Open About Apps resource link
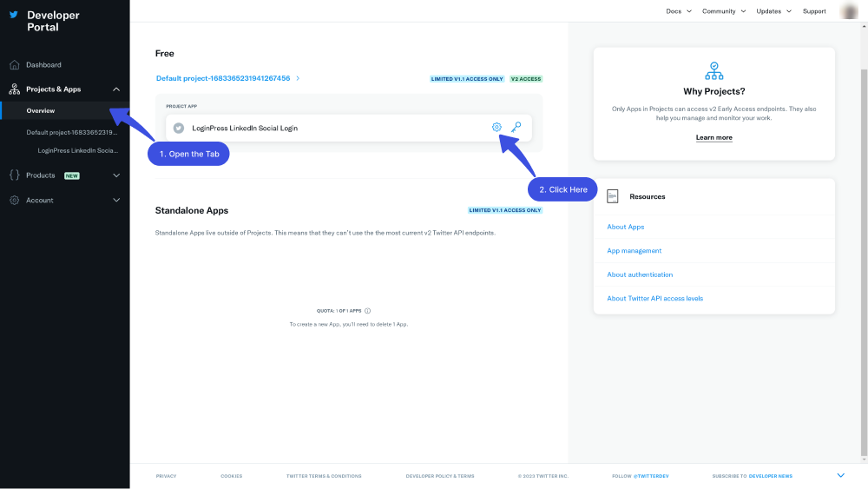868x489 pixels. click(626, 227)
